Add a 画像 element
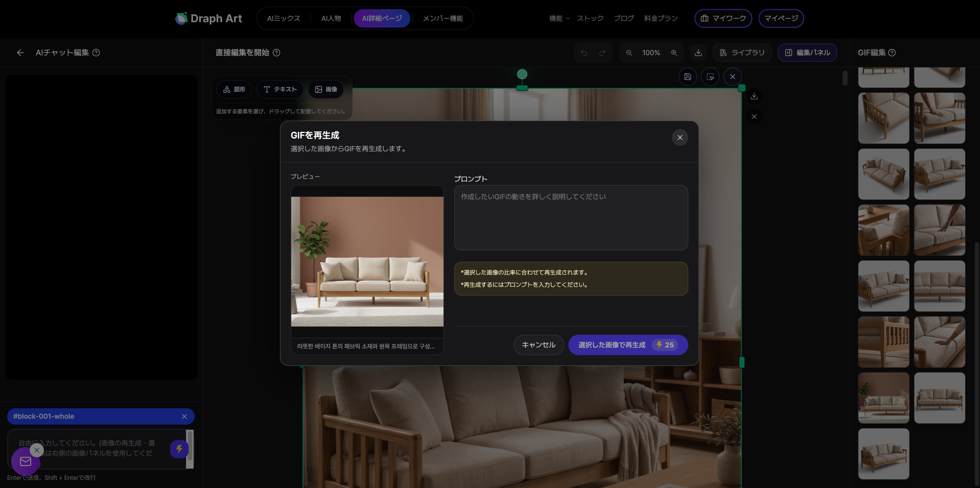The width and height of the screenshot is (980, 488). point(326,89)
